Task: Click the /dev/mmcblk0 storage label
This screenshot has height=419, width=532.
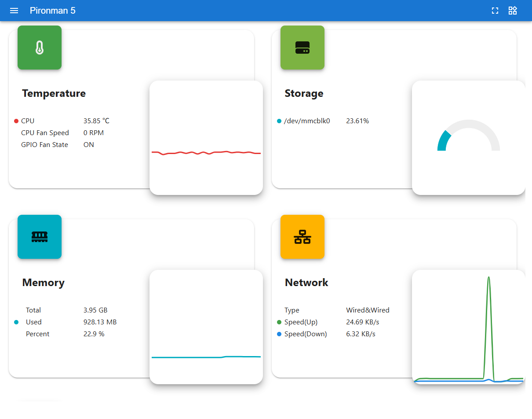Action: coord(307,121)
